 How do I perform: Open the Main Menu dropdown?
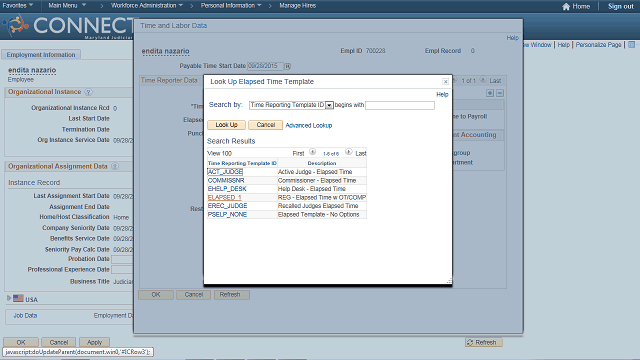[x=67, y=6]
